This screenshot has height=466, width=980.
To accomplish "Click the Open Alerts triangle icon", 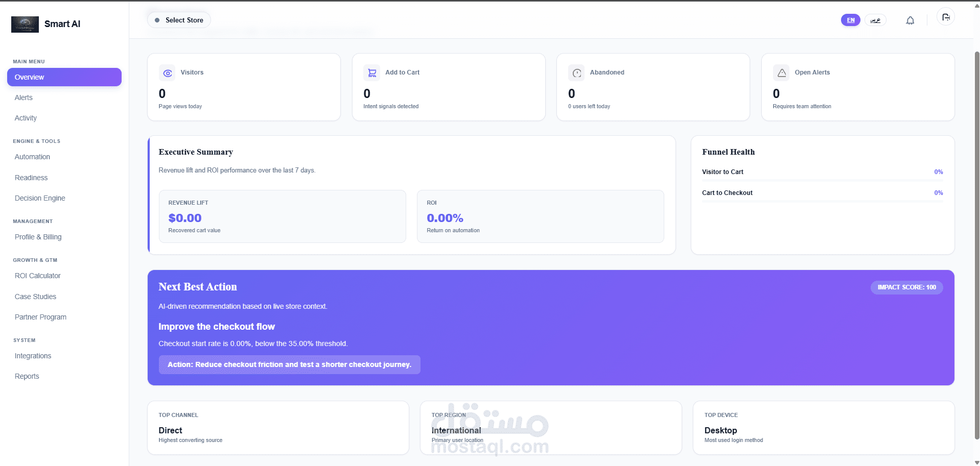I will (781, 73).
